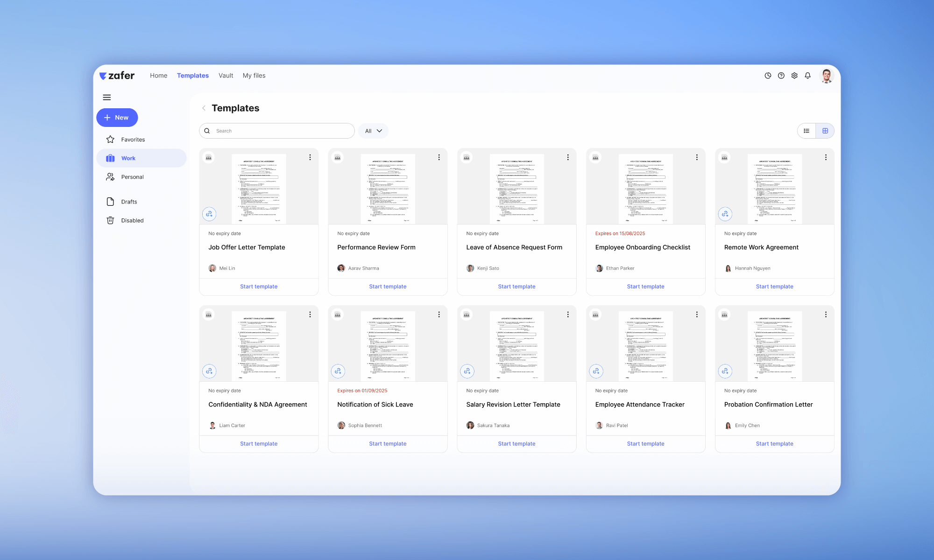Image resolution: width=934 pixels, height=560 pixels.
Task: Click share link icon on Job Offer Letter Template
Action: click(x=209, y=214)
